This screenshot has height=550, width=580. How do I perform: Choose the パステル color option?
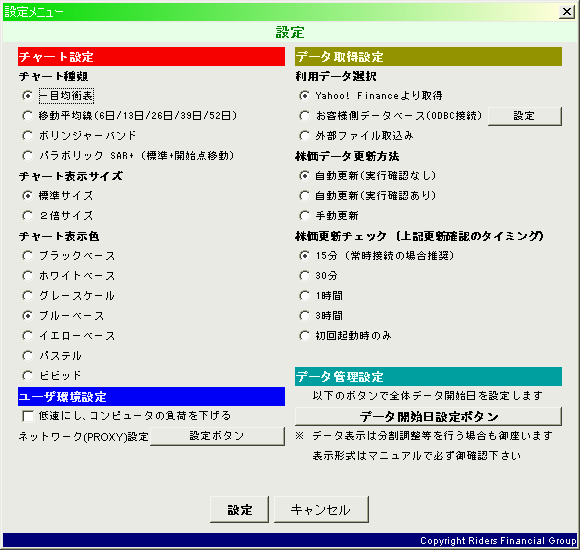[27, 355]
